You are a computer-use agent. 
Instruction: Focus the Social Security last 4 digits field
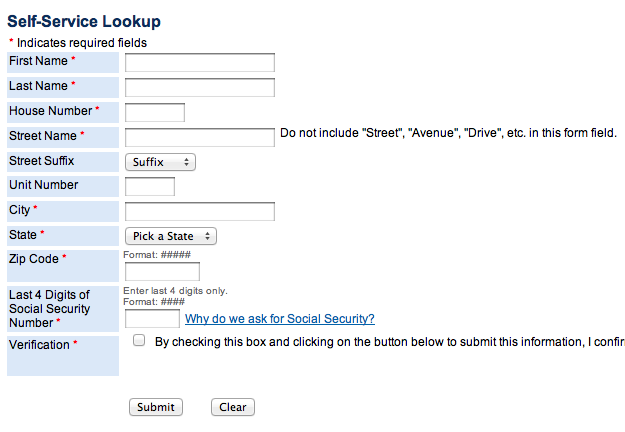pyautogui.click(x=152, y=319)
